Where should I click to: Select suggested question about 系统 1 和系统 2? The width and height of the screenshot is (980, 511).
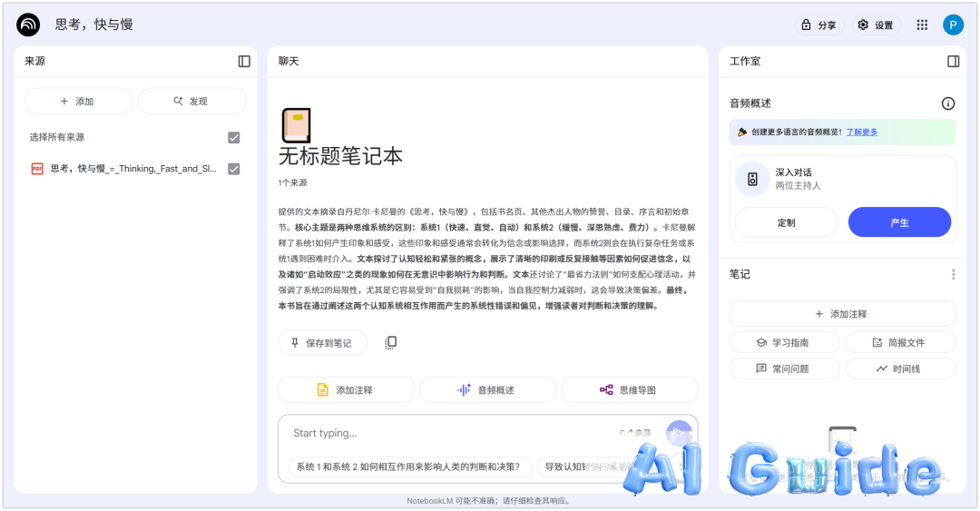(x=409, y=467)
